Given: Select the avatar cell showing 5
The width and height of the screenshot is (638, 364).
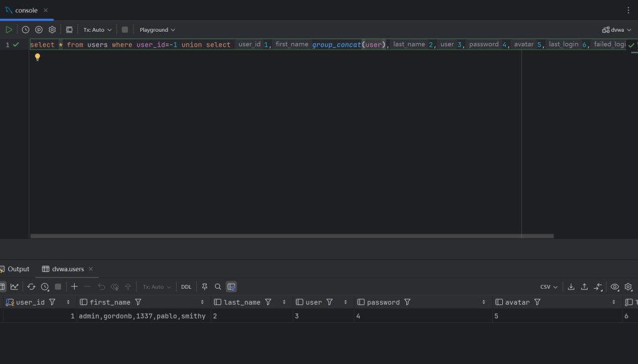Looking at the screenshot, I should (558, 316).
